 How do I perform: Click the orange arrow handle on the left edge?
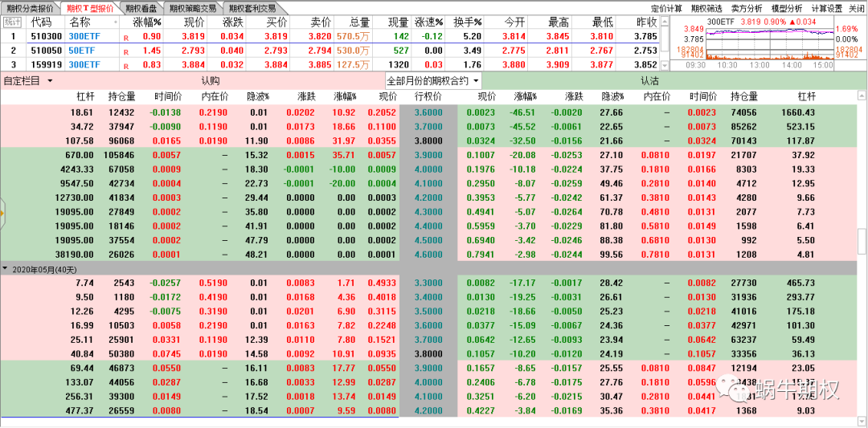coord(2,212)
